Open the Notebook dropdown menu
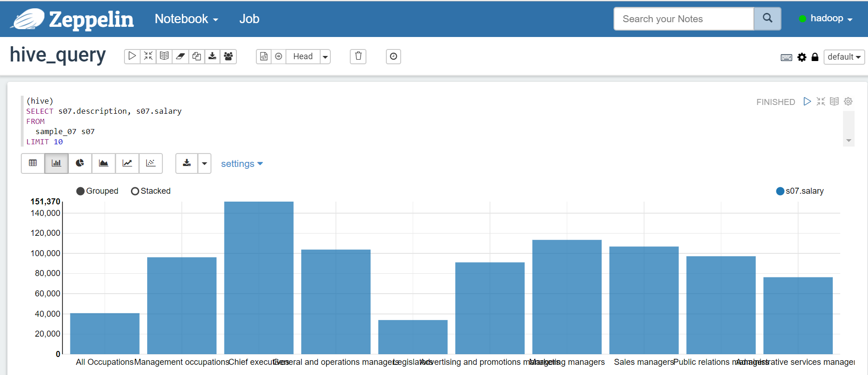This screenshot has width=868, height=375. click(186, 19)
